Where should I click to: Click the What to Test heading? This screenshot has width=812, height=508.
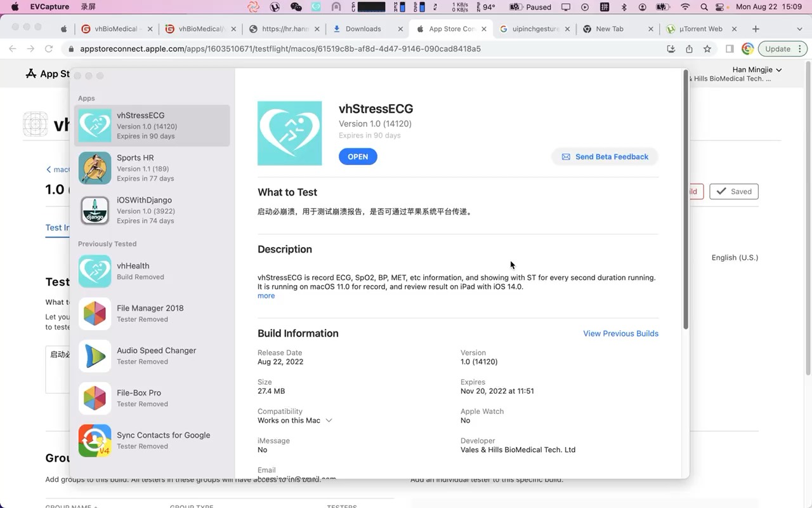coord(287,192)
